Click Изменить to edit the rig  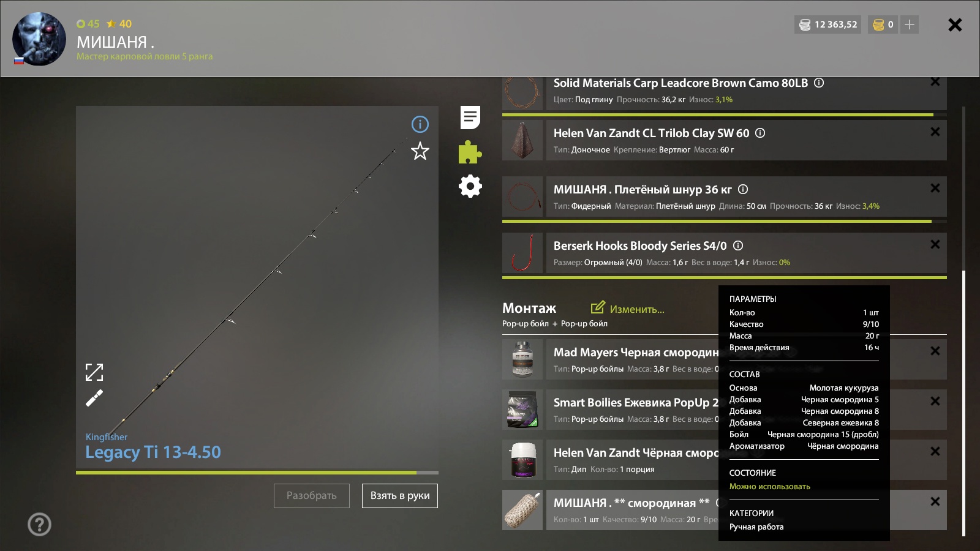click(x=628, y=308)
